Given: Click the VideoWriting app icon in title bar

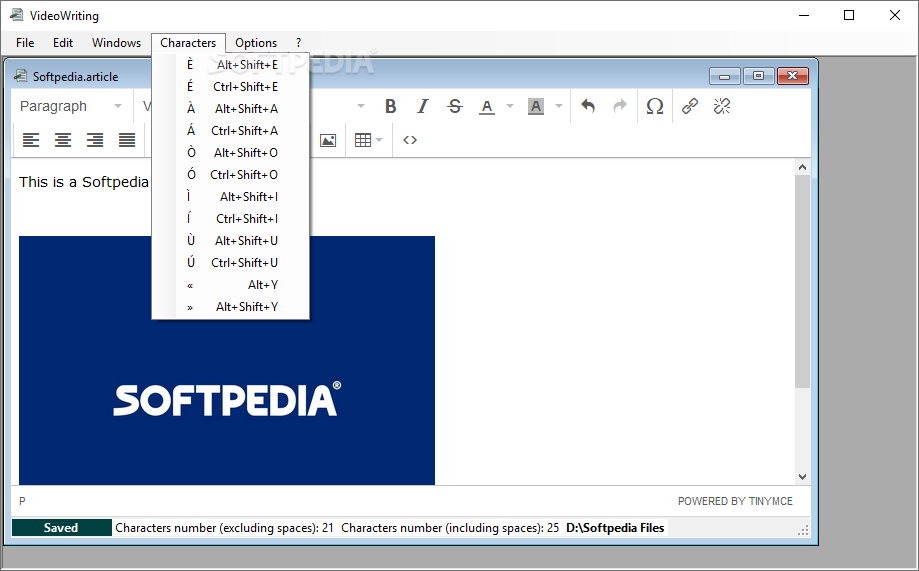Looking at the screenshot, I should point(16,15).
